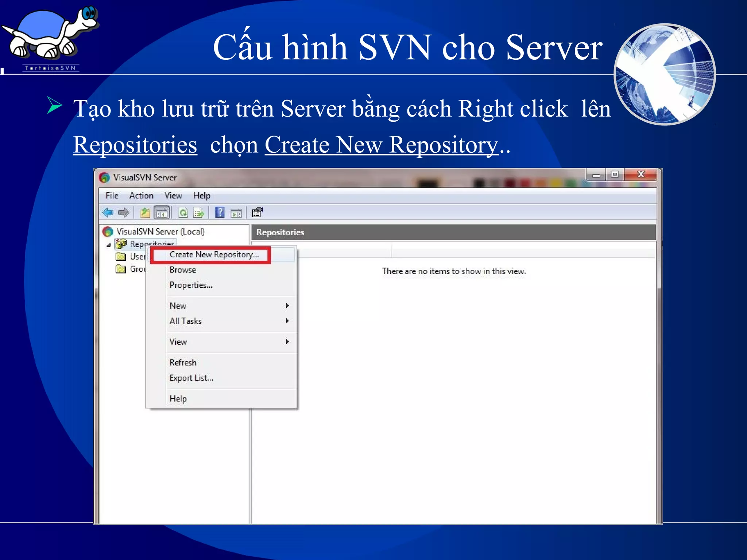Click the Repositories pane header

click(454, 232)
